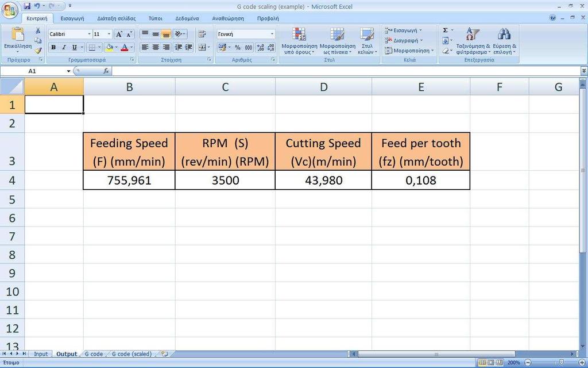Decrease cell indent

click(x=179, y=47)
